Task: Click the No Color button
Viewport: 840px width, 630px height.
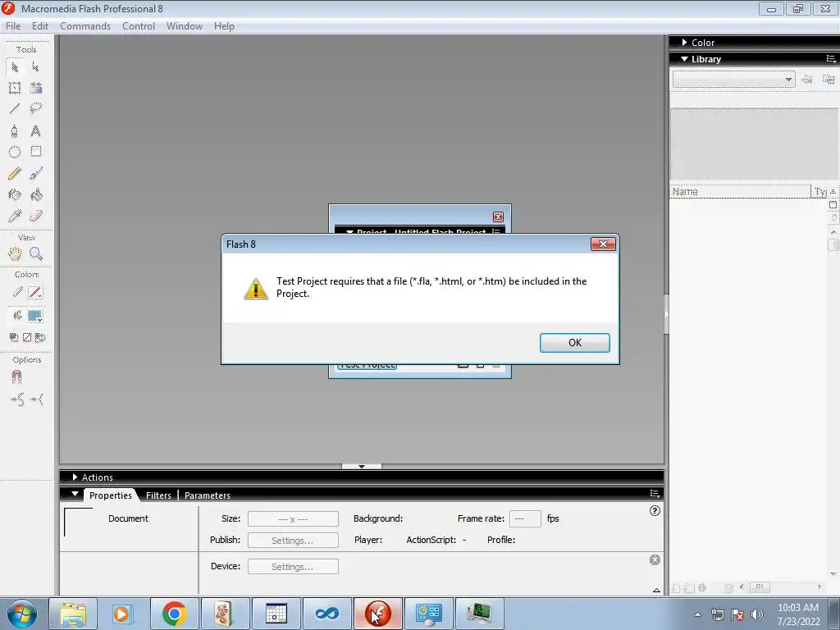Action: [x=27, y=337]
